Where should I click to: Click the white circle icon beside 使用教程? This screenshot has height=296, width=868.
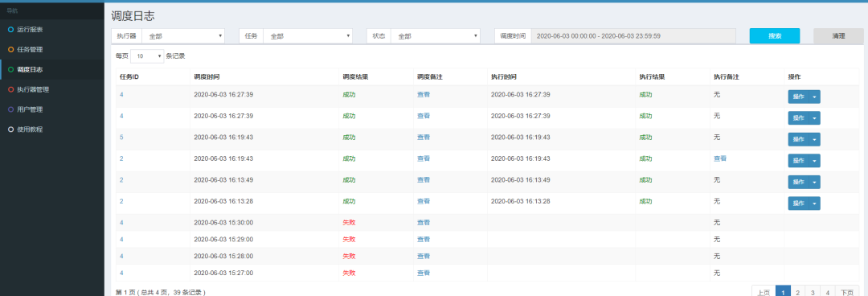click(11, 129)
